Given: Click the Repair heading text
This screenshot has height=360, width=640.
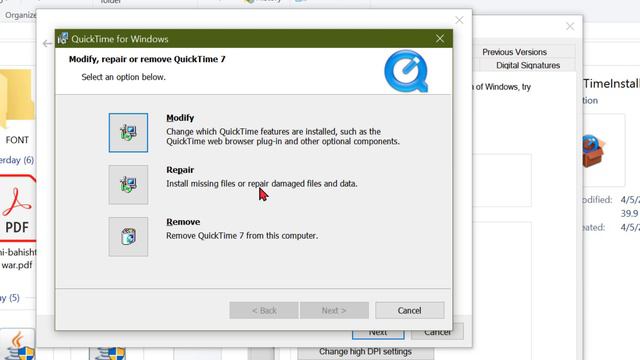Looking at the screenshot, I should pyautogui.click(x=180, y=170).
